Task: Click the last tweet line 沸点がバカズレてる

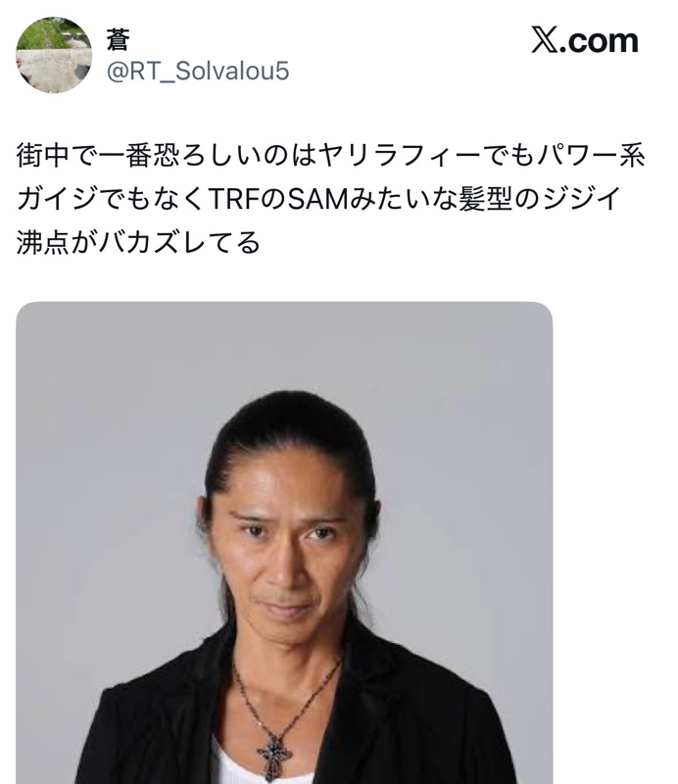Action: point(138,242)
